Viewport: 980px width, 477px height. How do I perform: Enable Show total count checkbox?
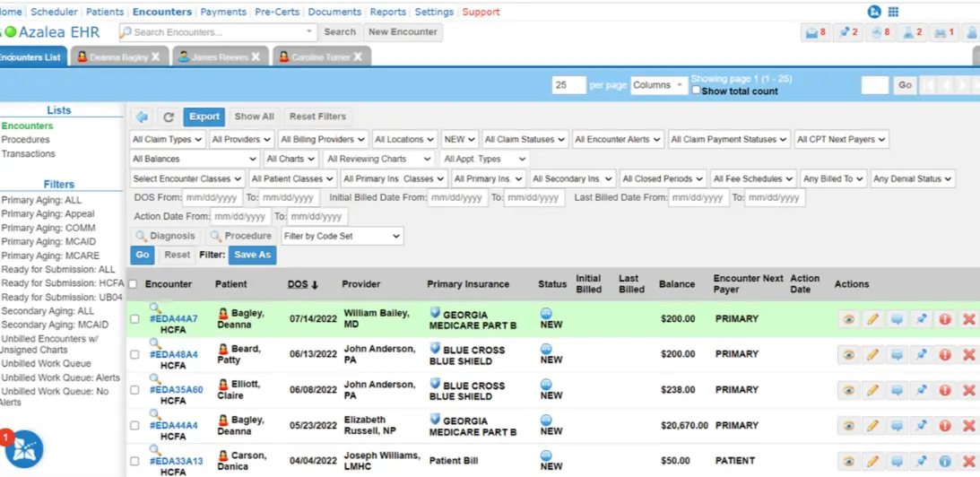(x=697, y=91)
